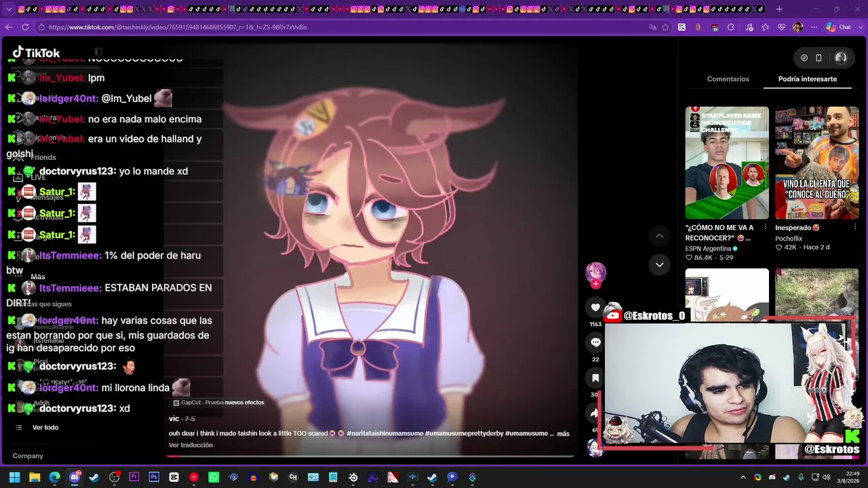This screenshot has width=868, height=488.
Task: Open the browser profile avatar
Action: tap(797, 27)
